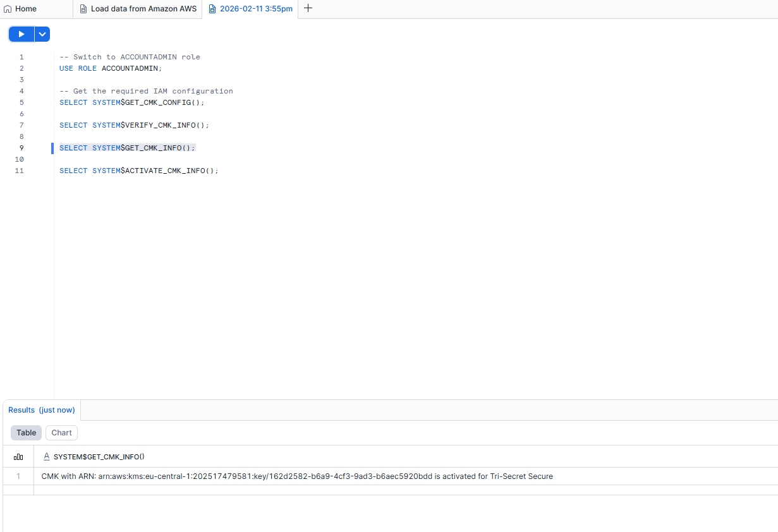The height and width of the screenshot is (532, 778).
Task: Click line number 7 in the gutter
Action: click(x=21, y=125)
